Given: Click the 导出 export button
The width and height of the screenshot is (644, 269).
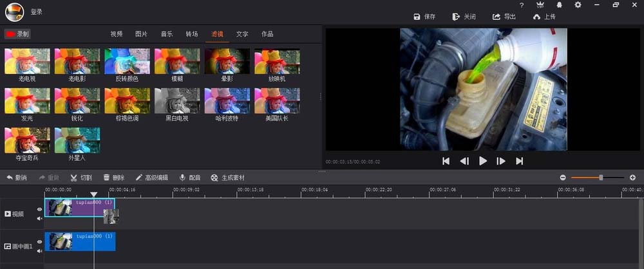Looking at the screenshot, I should coord(504,17).
